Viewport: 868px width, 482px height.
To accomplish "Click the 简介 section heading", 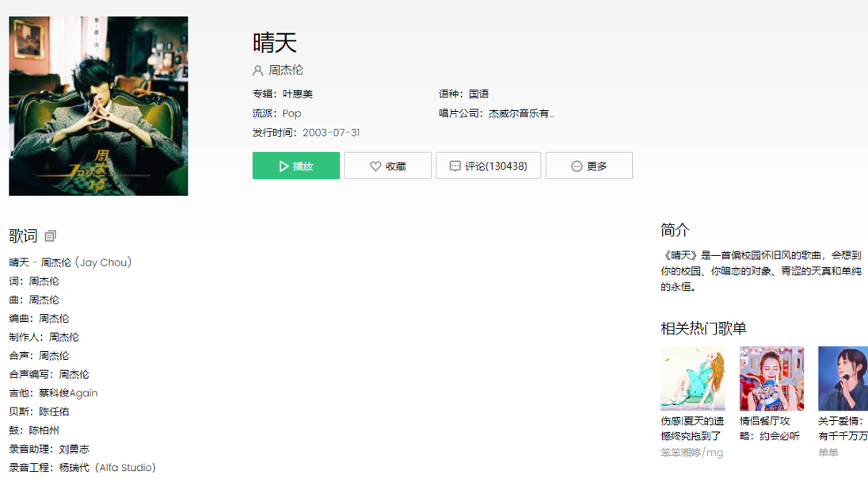I will pyautogui.click(x=675, y=230).
